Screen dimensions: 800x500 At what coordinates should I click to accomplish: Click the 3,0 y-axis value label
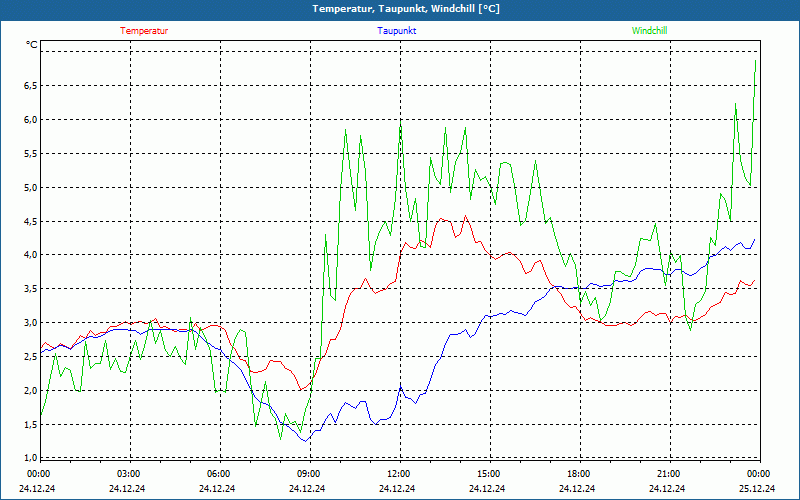point(29,323)
